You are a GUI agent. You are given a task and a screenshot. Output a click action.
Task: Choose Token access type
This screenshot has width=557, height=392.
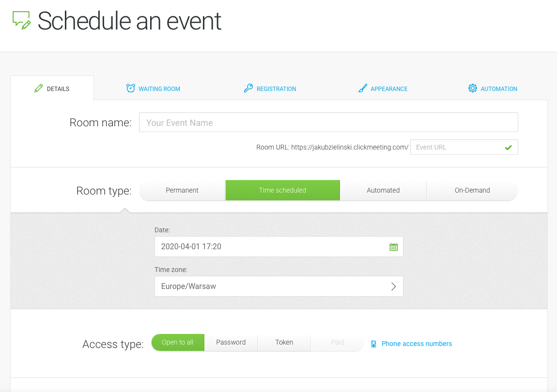(x=284, y=342)
